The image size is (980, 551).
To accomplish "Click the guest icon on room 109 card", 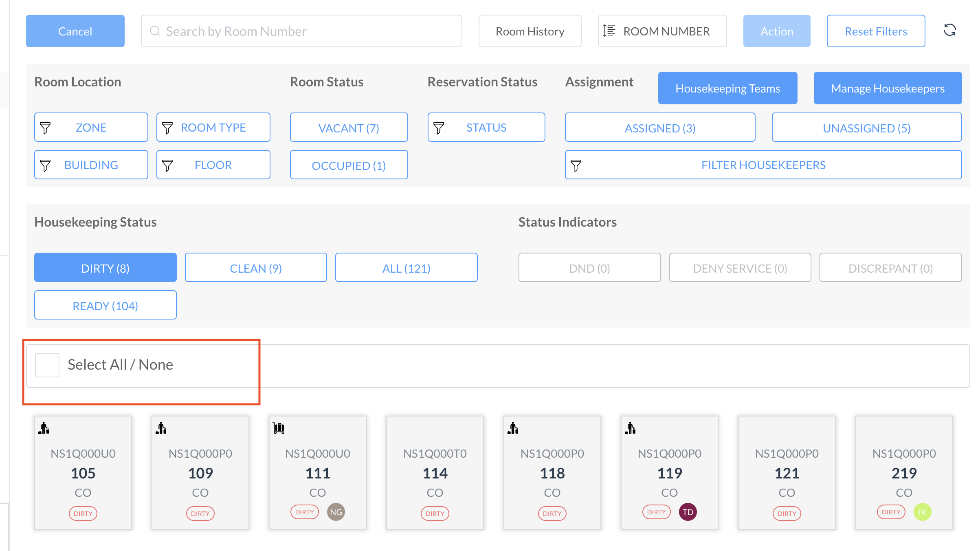I will click(x=161, y=428).
